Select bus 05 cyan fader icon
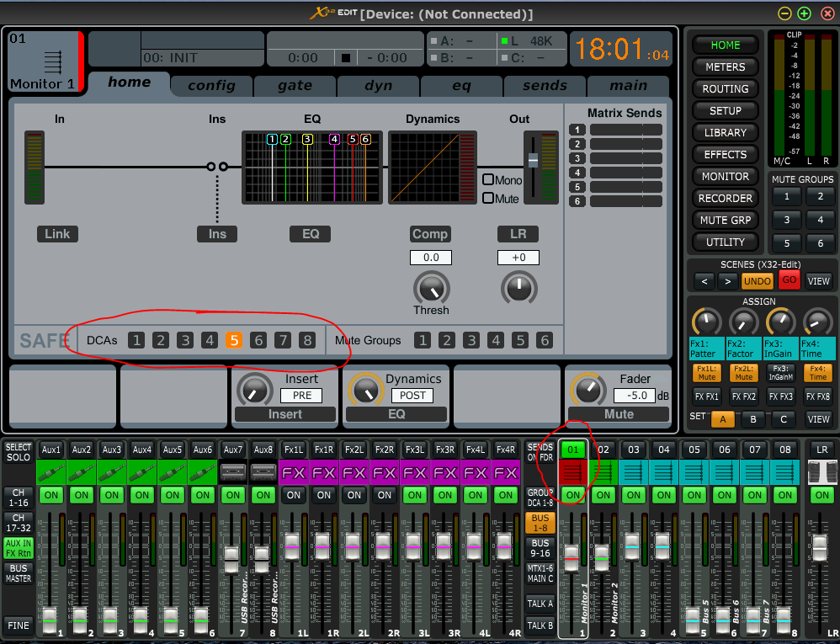The height and width of the screenshot is (644, 840). (x=694, y=472)
